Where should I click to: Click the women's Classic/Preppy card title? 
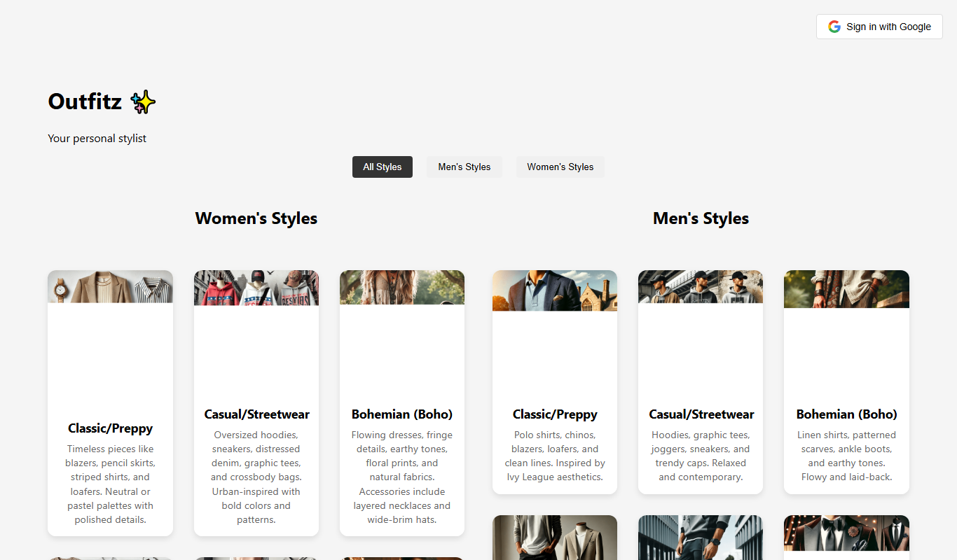click(110, 428)
